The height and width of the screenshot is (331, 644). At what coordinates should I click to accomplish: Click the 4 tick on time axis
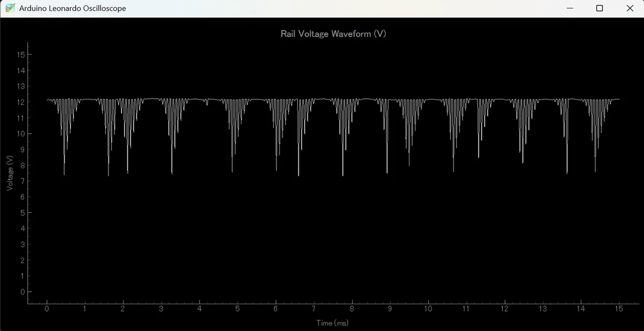[200, 309]
